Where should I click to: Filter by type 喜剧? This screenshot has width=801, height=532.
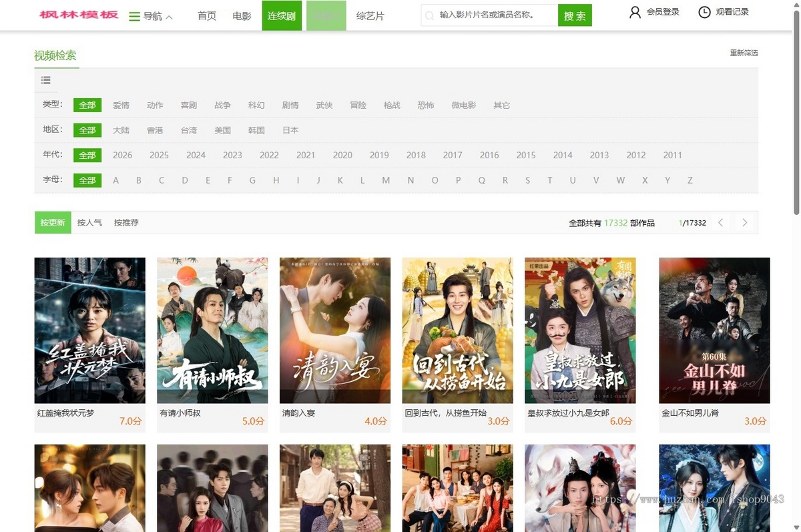tap(189, 105)
